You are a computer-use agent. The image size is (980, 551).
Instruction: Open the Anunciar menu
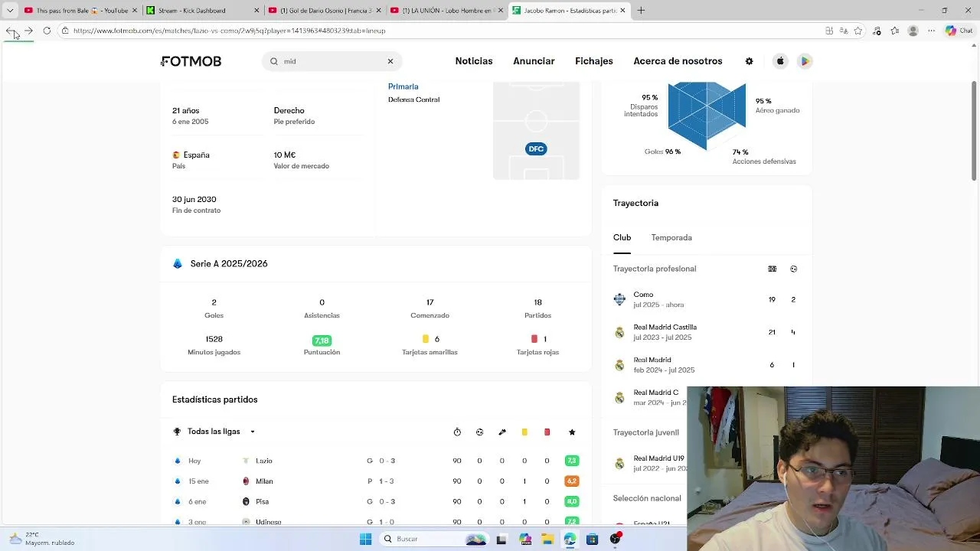coord(534,61)
